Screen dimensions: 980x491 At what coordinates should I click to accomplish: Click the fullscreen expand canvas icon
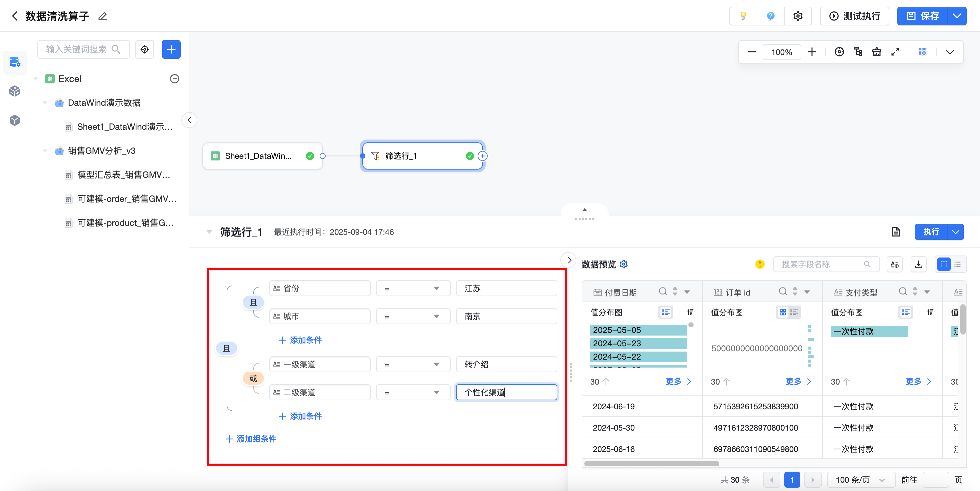[895, 52]
